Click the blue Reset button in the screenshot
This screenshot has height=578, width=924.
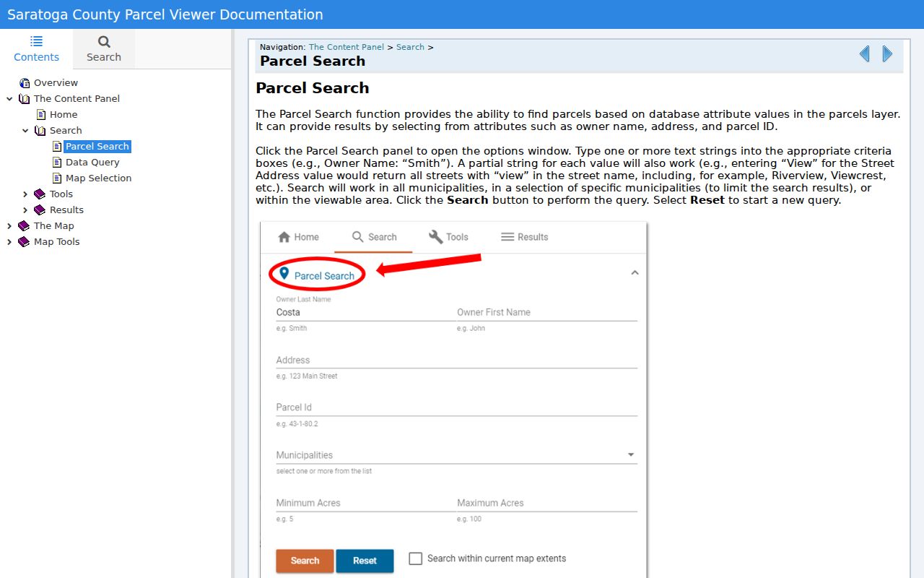(365, 561)
